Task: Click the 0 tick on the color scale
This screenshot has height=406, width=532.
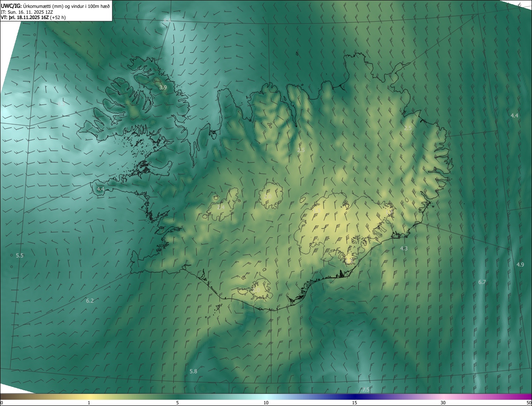Action: click(2, 403)
